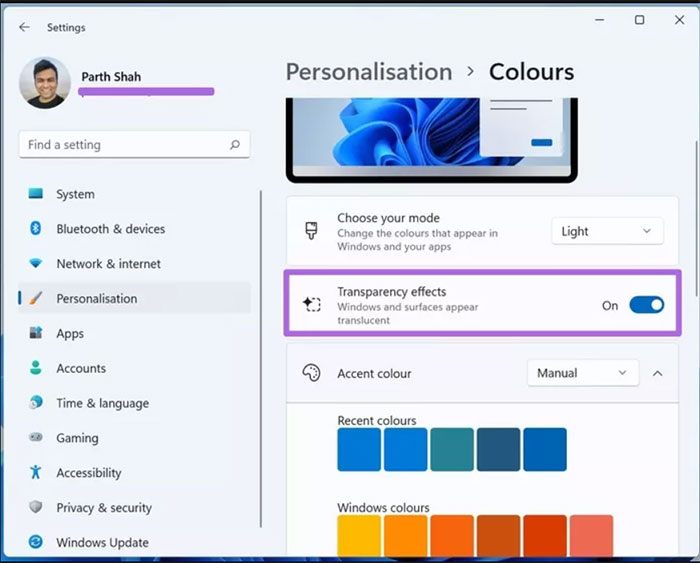
Task: Open Time & language settings
Action: pyautogui.click(x=102, y=403)
